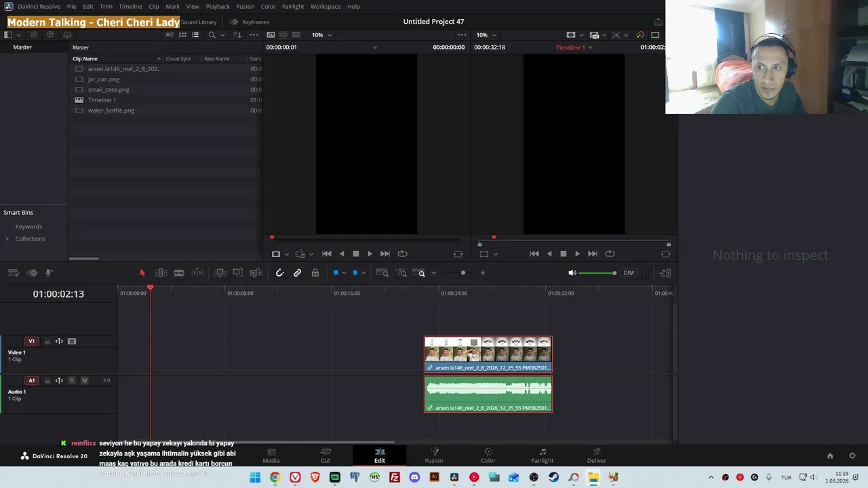Click timeline zoom slider handle
This screenshot has width=868, height=488.
point(463,273)
